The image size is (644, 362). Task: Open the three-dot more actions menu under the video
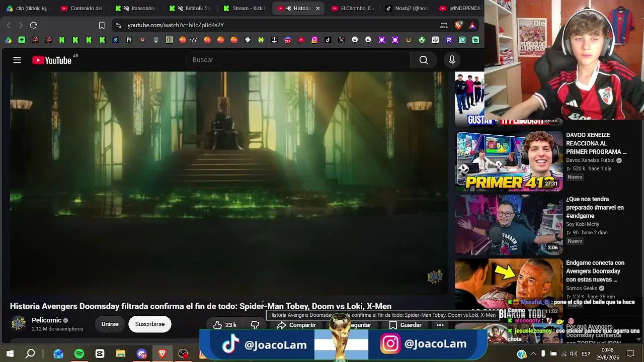pos(440,325)
